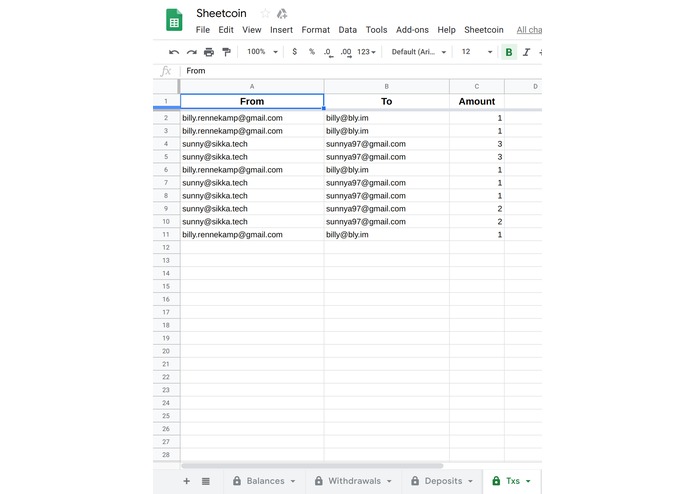This screenshot has width=695, height=494.
Task: Click lock icon on Deposits tab
Action: (x=415, y=481)
